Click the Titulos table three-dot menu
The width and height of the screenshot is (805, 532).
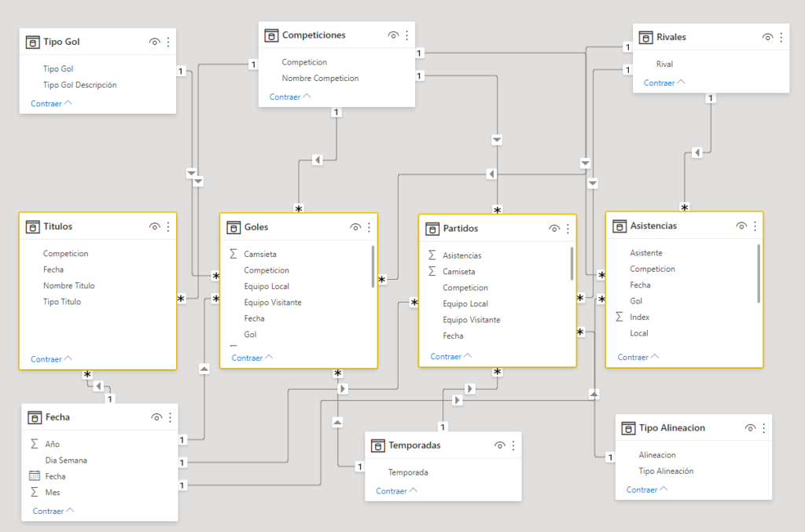[x=168, y=226]
